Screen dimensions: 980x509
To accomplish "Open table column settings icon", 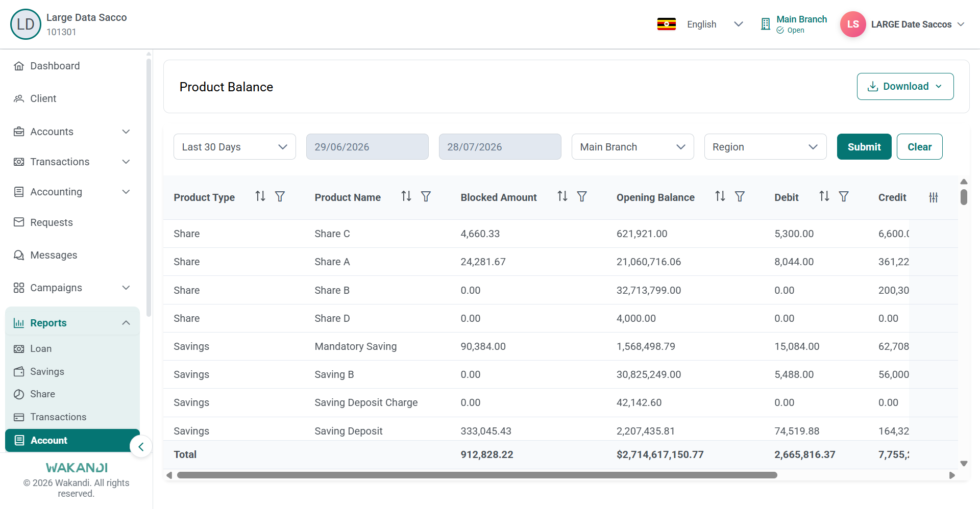I will [x=934, y=197].
